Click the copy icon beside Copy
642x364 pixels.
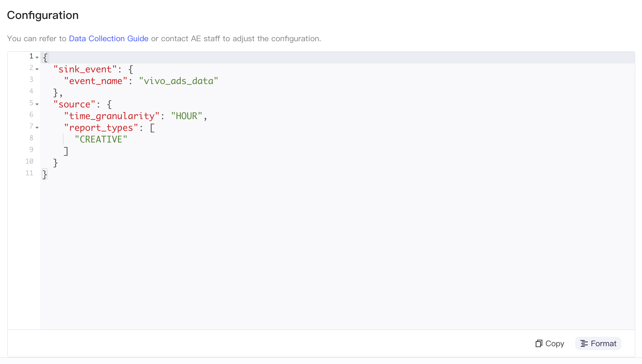point(539,343)
